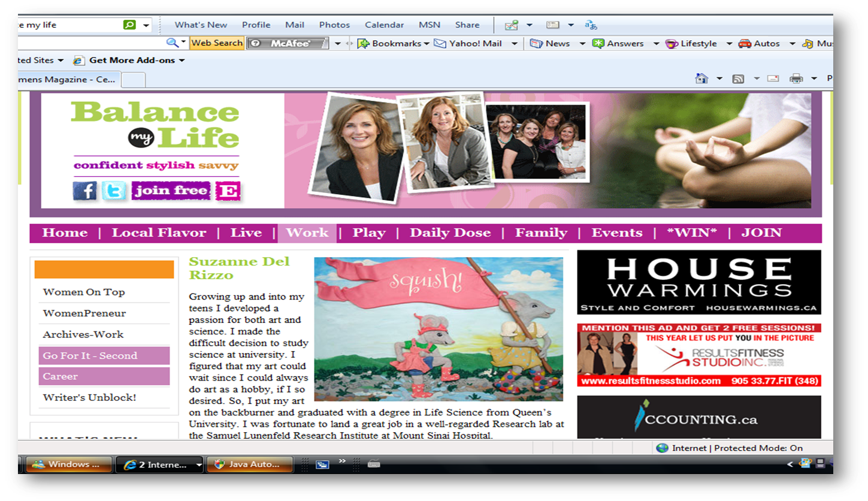Select the highlighted Work navigation item
Screen dimensions: 868x501
[x=307, y=233]
